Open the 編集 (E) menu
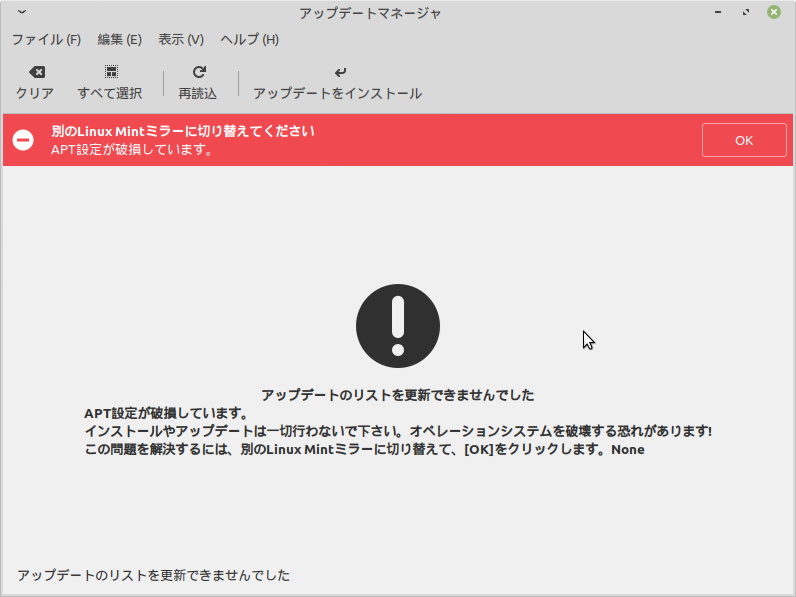Screen dimensions: 796x597 coord(119,40)
